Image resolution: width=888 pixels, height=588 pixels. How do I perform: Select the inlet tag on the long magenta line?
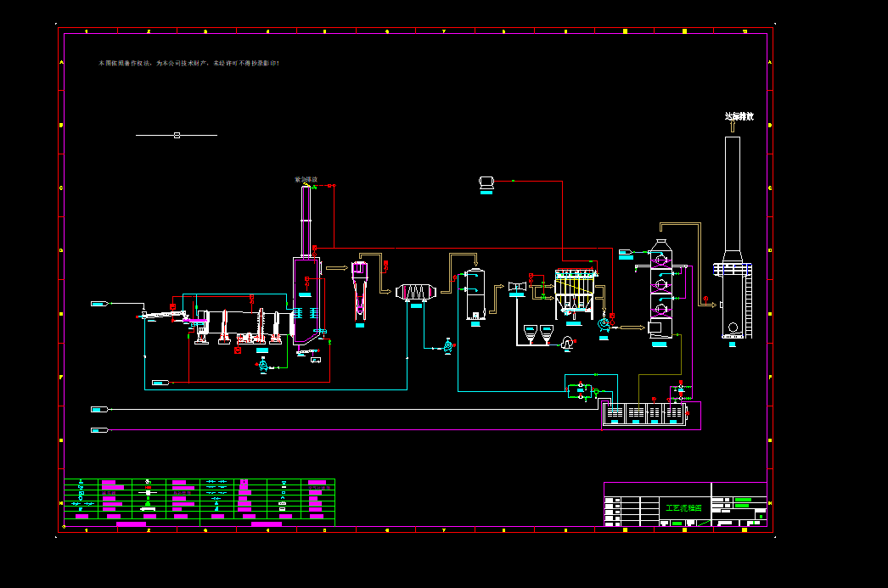pos(99,430)
